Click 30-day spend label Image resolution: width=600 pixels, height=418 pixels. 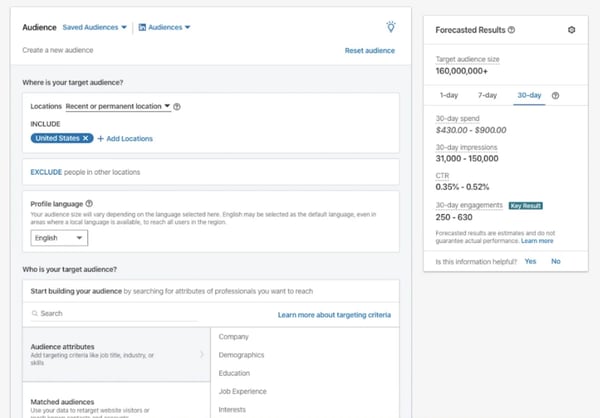click(x=457, y=119)
